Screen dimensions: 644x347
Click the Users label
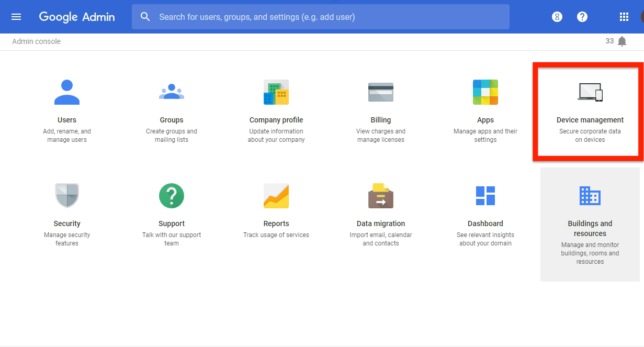coord(67,120)
